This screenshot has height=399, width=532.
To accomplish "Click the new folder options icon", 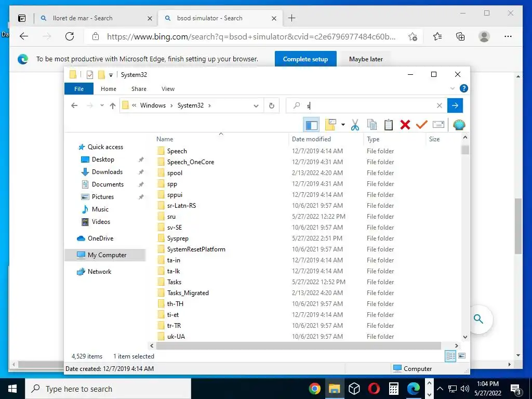I will click(x=330, y=125).
